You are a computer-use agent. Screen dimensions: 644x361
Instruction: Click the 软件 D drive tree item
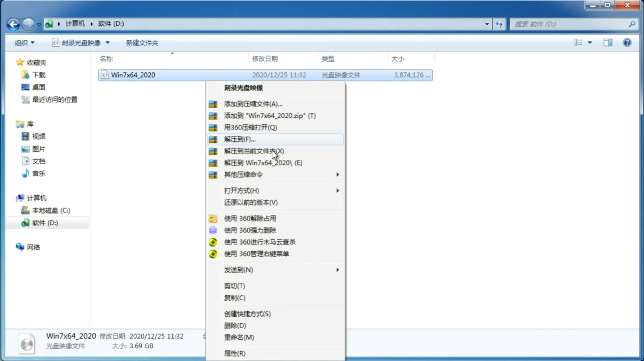coord(45,222)
